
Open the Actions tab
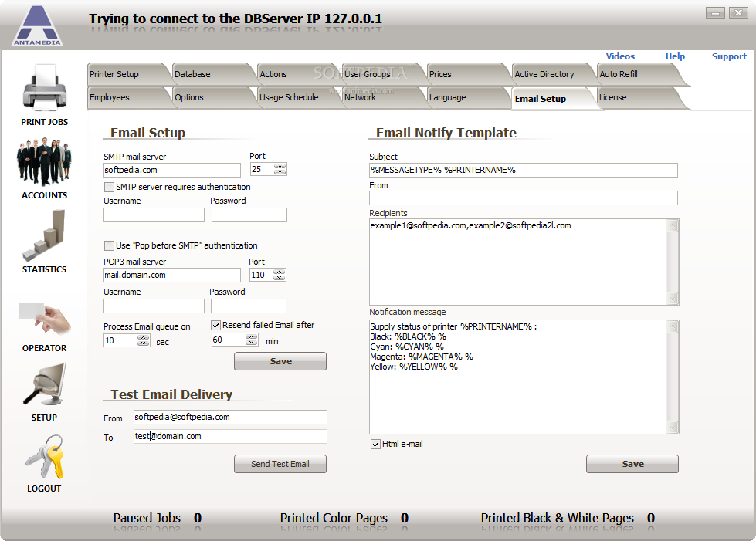coord(297,74)
